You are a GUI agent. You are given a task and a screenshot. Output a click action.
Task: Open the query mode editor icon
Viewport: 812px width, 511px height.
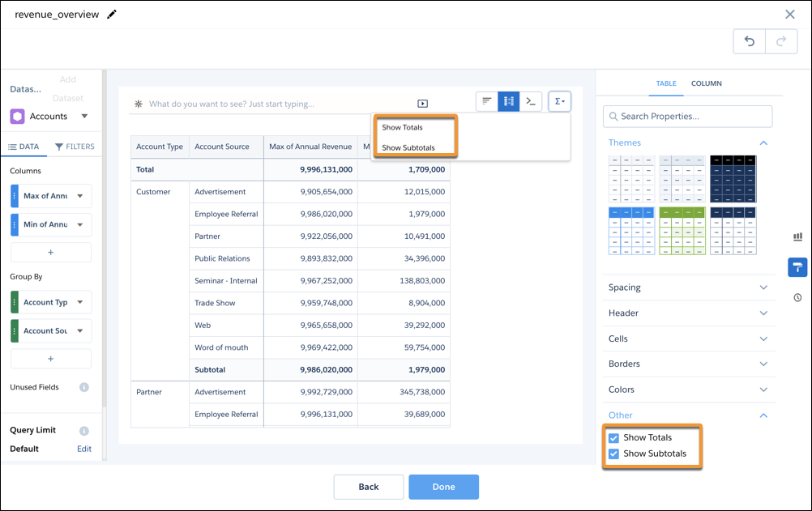531,101
